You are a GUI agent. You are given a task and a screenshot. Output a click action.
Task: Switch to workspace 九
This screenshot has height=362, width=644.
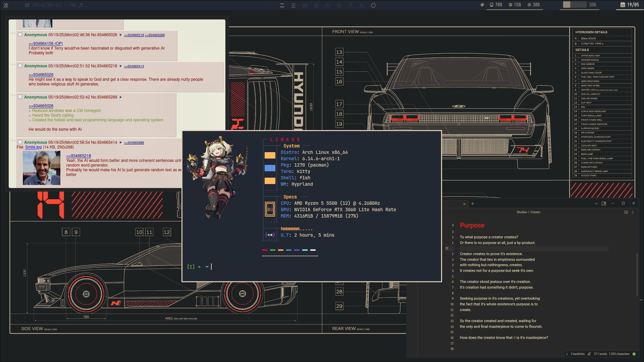click(362, 5)
